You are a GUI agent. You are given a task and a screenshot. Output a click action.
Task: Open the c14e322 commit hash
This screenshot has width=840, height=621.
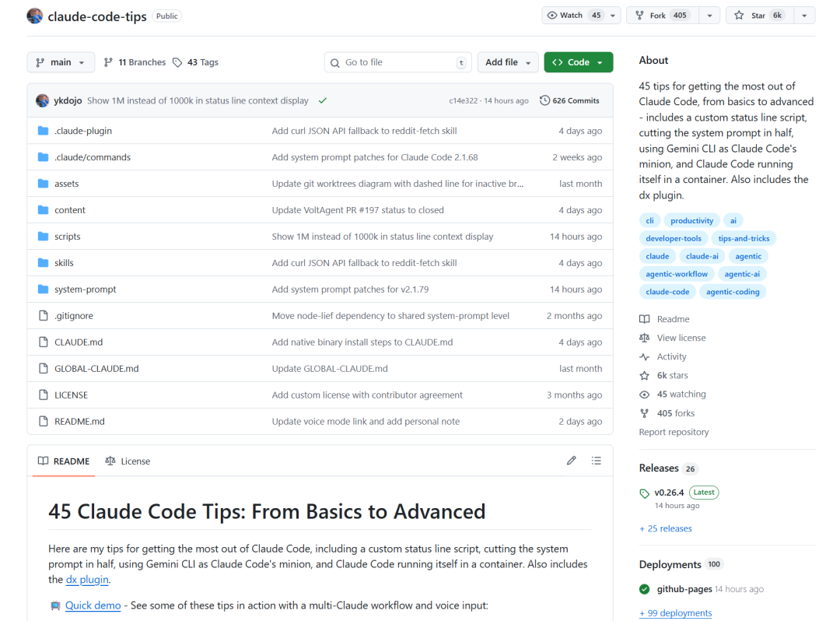[463, 100]
